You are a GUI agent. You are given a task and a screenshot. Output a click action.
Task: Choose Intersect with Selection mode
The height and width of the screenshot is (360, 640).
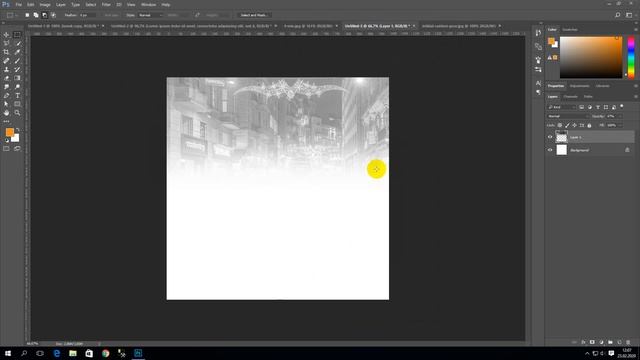53,15
